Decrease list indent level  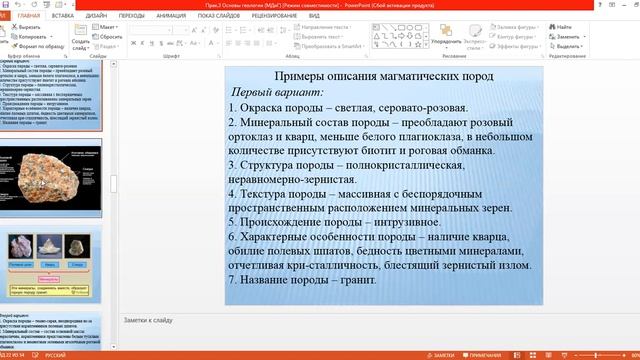(x=261, y=30)
